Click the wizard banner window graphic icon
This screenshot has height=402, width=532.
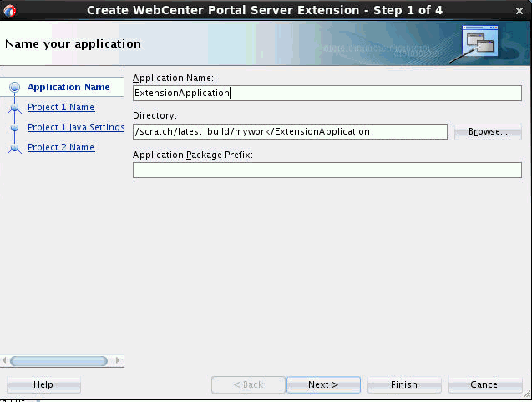point(479,41)
